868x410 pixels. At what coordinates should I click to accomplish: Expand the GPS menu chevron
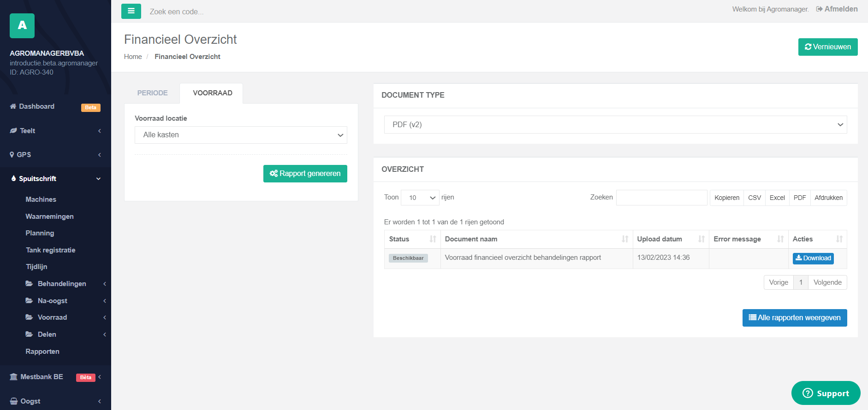pos(100,155)
